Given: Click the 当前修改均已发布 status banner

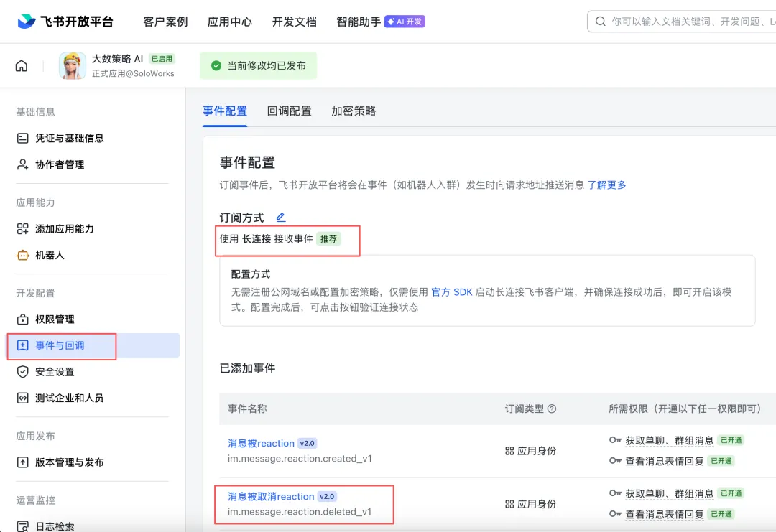Looking at the screenshot, I should tap(259, 66).
